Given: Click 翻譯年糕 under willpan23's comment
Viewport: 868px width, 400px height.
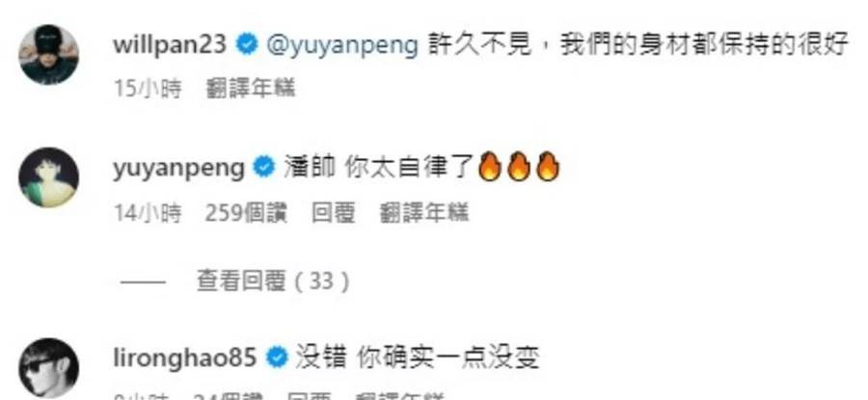Looking at the screenshot, I should [251, 89].
